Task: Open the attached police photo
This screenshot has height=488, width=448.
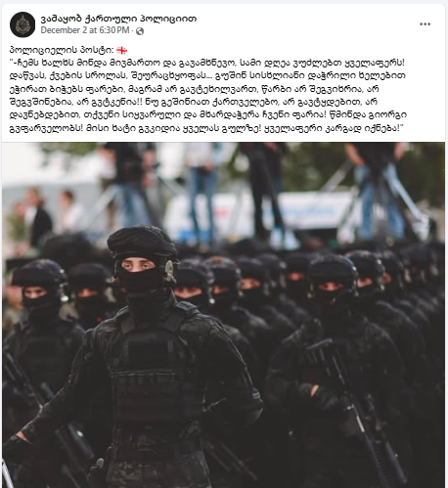Action: click(224, 315)
